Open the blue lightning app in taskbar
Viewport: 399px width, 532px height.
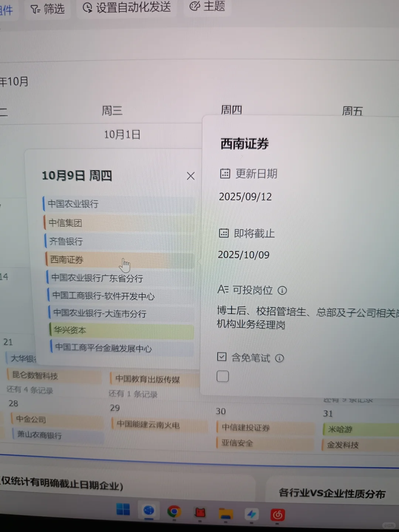click(x=252, y=514)
